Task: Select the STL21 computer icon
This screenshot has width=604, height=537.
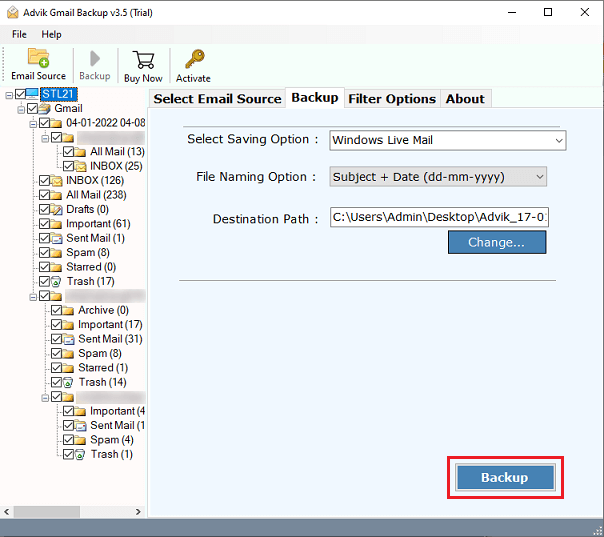Action: [x=32, y=94]
